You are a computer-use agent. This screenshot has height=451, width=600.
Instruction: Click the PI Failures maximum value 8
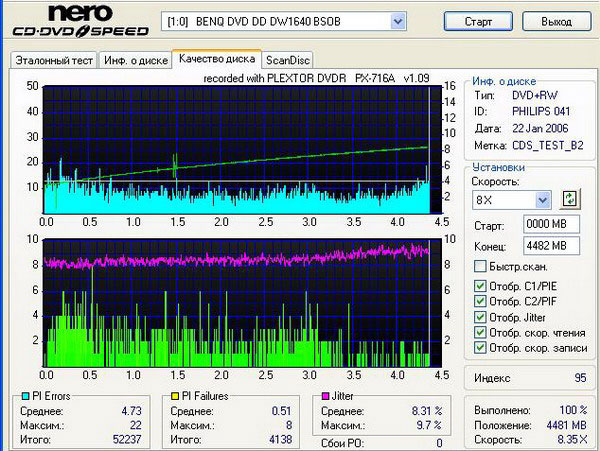click(289, 425)
